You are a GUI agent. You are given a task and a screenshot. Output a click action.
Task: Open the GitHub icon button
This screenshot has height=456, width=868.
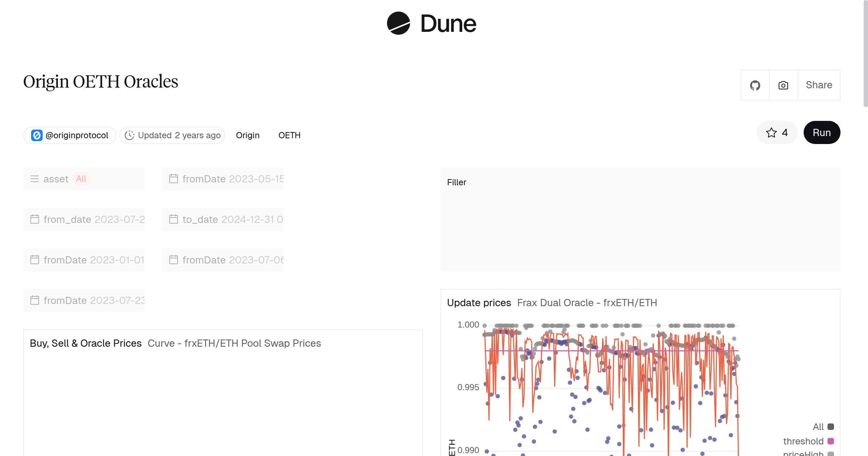(x=755, y=85)
